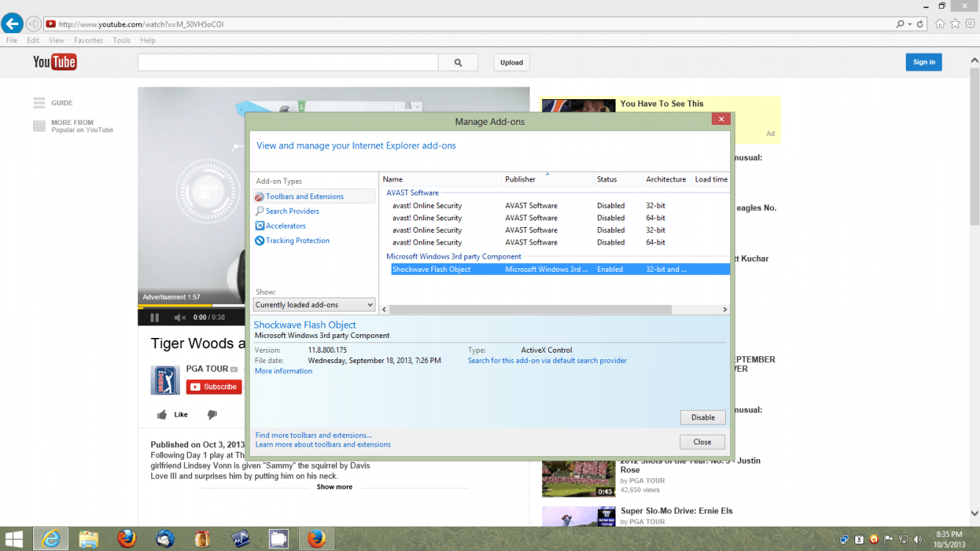This screenshot has height=551, width=980.
Task: Click Learn more about toolbars and extensions
Action: [323, 444]
